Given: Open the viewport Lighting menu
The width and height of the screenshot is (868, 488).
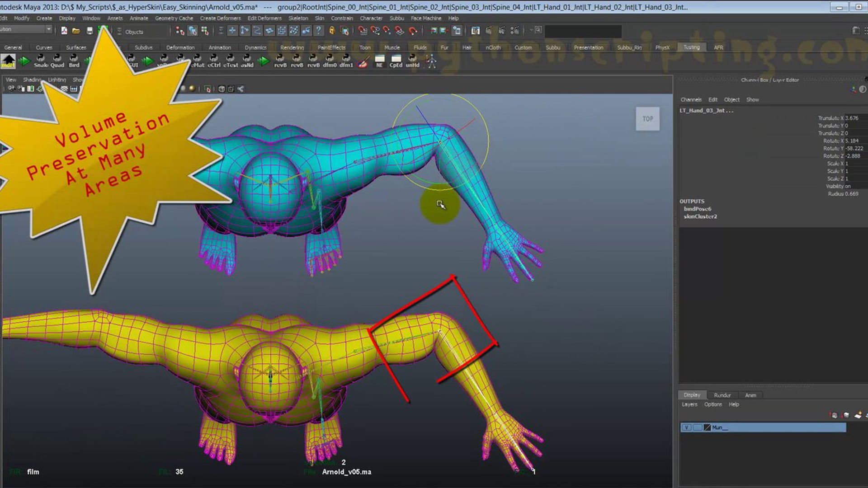Looking at the screenshot, I should [57, 80].
